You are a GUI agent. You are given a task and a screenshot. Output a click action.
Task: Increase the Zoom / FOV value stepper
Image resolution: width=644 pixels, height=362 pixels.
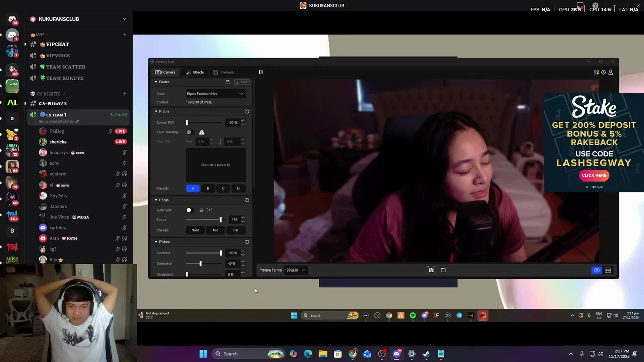[x=243, y=121]
